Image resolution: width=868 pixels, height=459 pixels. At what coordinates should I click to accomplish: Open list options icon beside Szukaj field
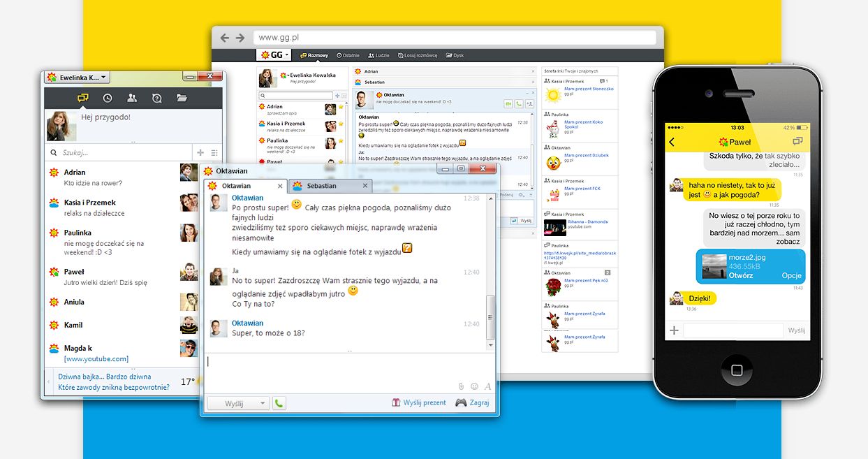[x=214, y=152]
